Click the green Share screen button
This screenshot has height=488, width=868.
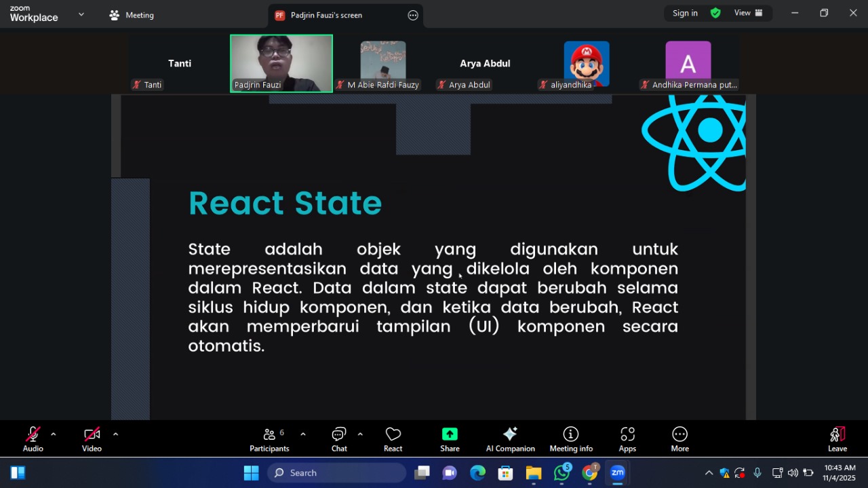coord(450,439)
